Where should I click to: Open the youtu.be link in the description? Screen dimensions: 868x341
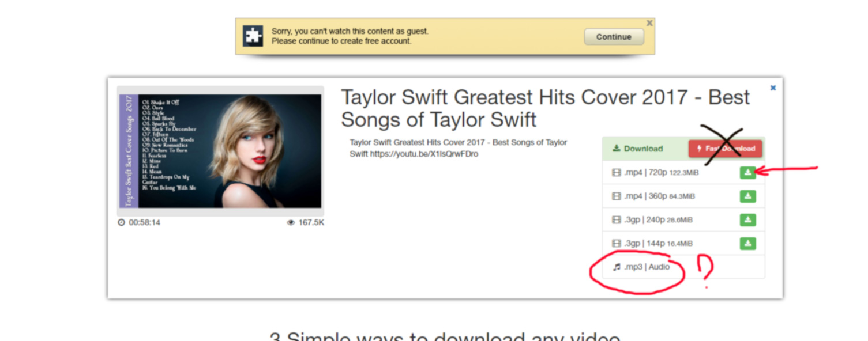tap(424, 154)
